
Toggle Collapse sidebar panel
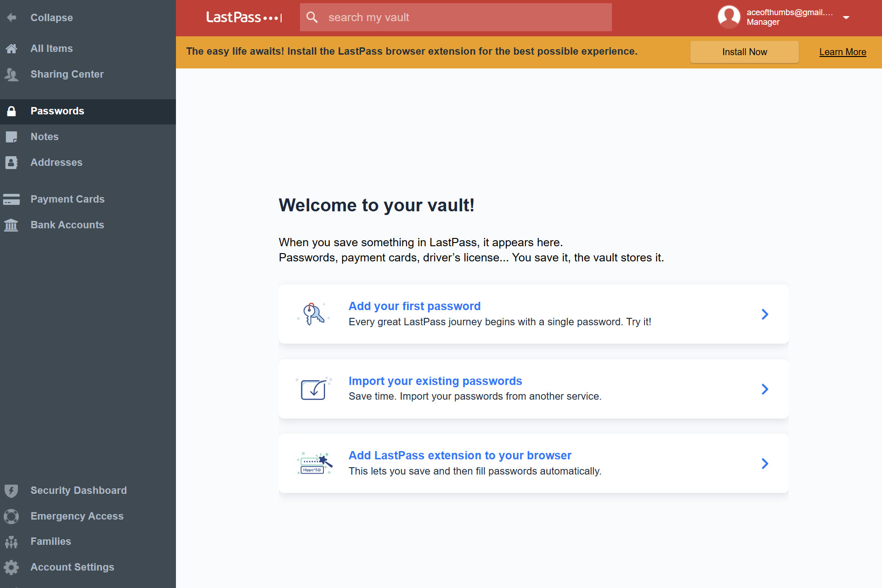pyautogui.click(x=88, y=18)
